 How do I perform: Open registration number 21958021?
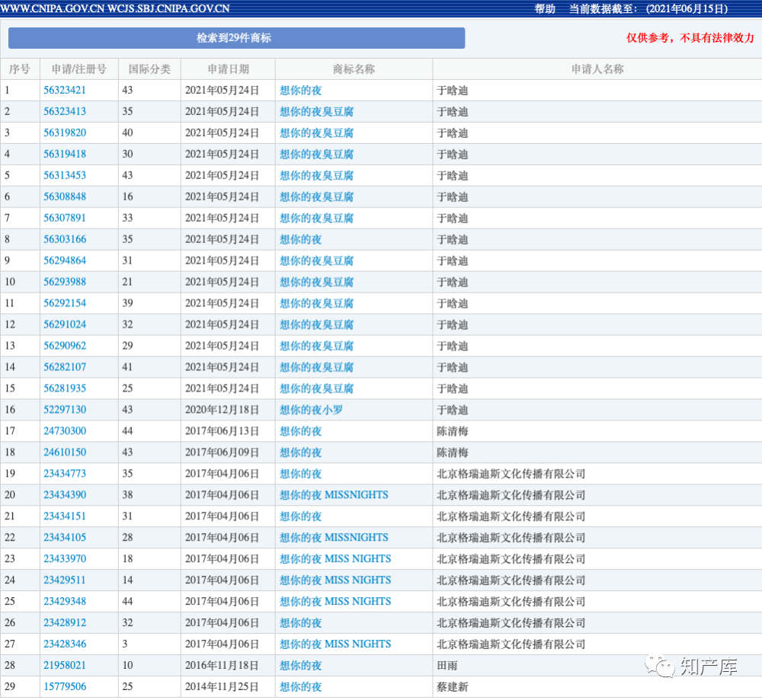[65, 666]
